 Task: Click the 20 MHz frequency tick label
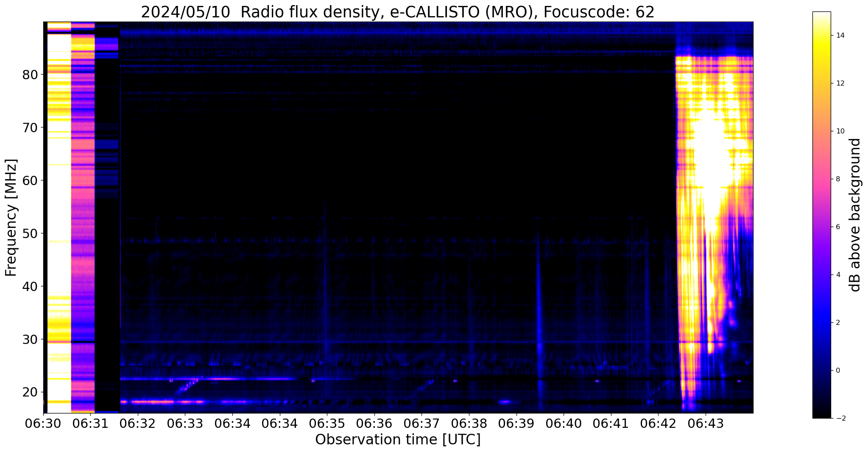[30, 392]
